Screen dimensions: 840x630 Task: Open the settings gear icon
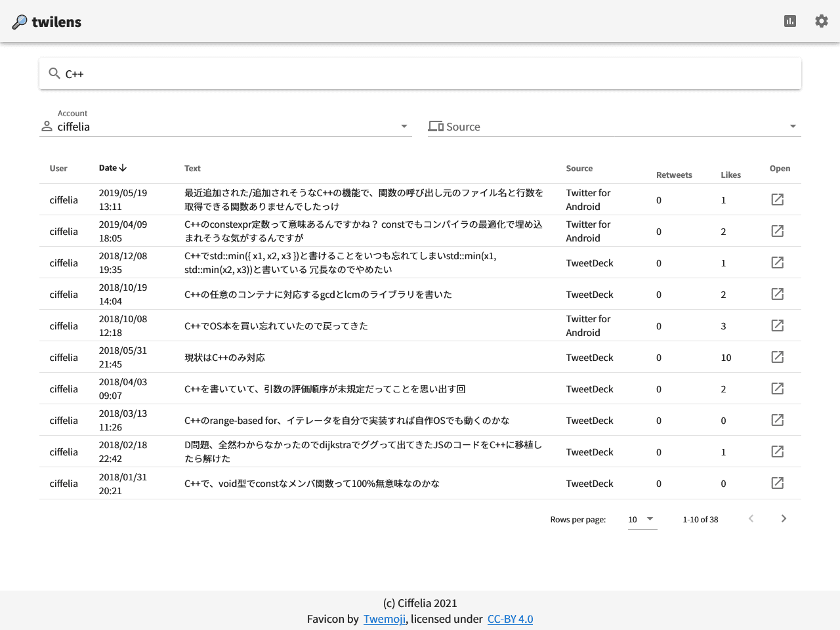coord(822,20)
